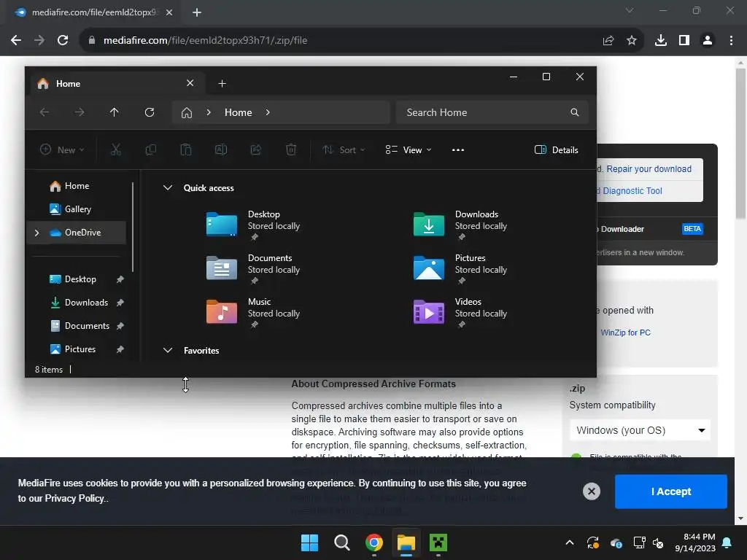Open Chrome tab search dropdown arrow

630,10
